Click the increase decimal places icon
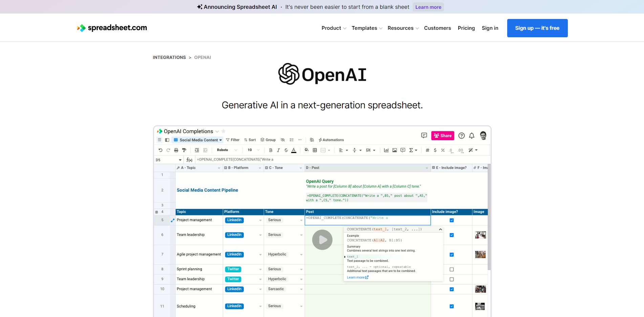 click(460, 150)
